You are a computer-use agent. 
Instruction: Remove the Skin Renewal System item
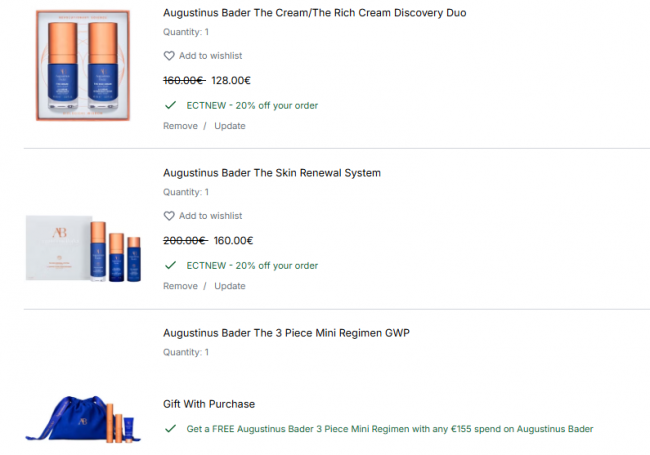[180, 286]
